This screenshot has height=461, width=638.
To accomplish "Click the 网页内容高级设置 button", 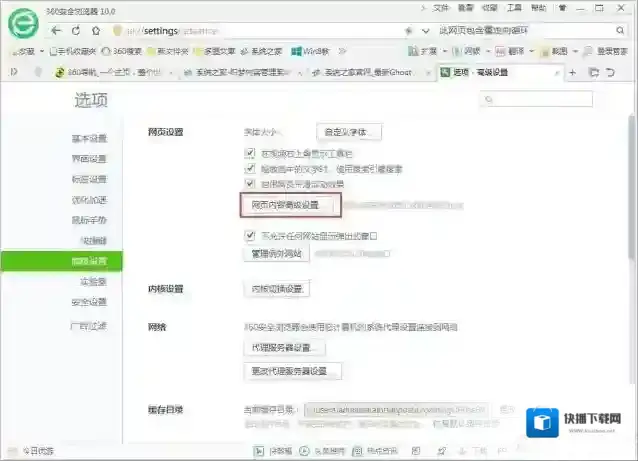I will click(290, 205).
